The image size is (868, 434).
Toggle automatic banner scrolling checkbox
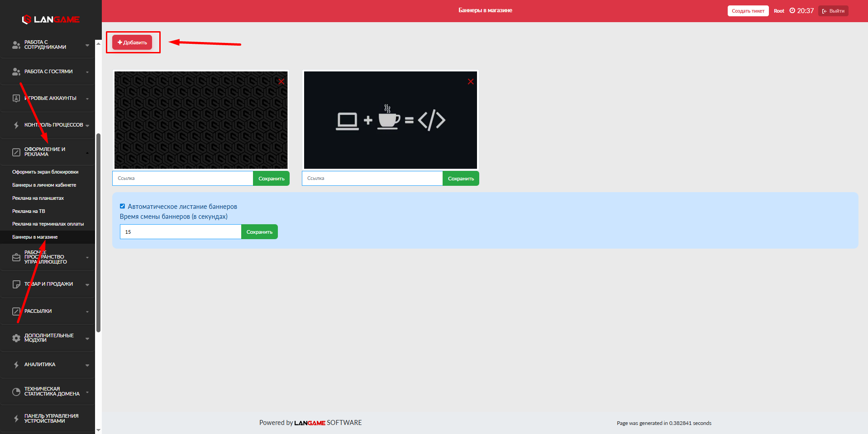tap(122, 206)
